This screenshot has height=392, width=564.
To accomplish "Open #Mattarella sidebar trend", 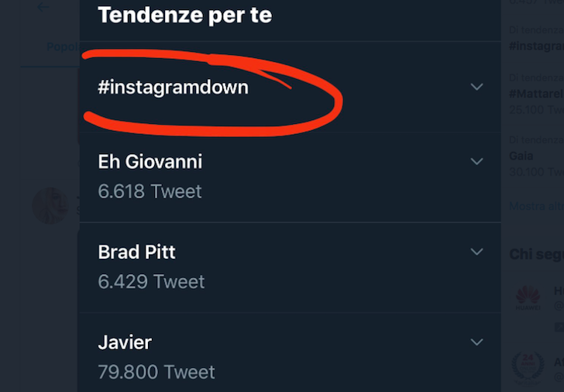I will (536, 94).
